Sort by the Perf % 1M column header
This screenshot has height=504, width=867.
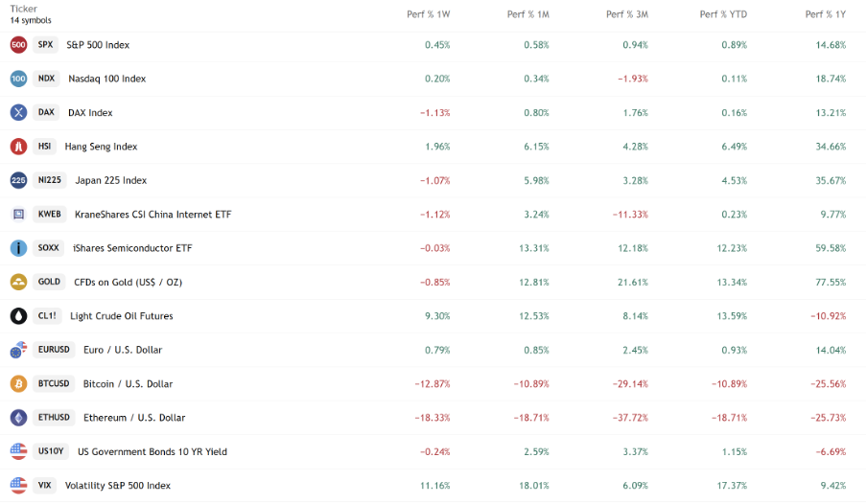point(527,14)
